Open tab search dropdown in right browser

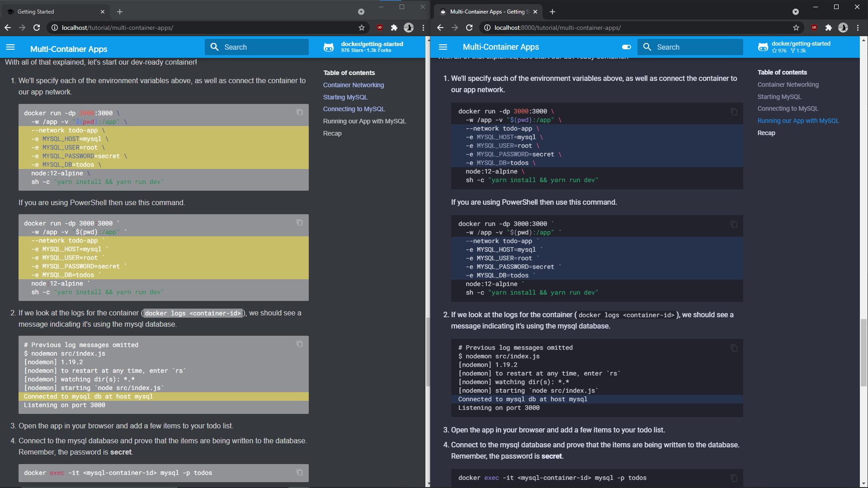(x=795, y=12)
